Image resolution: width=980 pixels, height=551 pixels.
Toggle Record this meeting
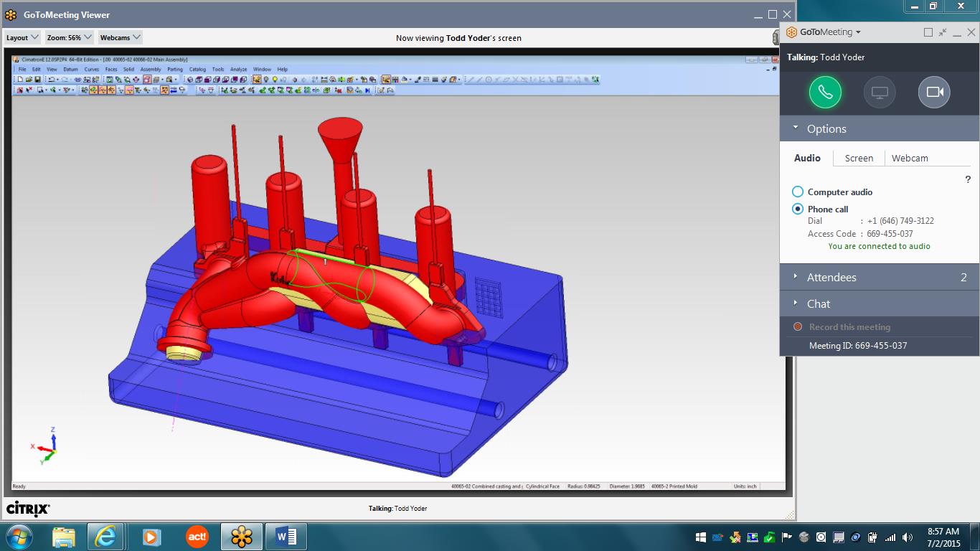tap(849, 326)
